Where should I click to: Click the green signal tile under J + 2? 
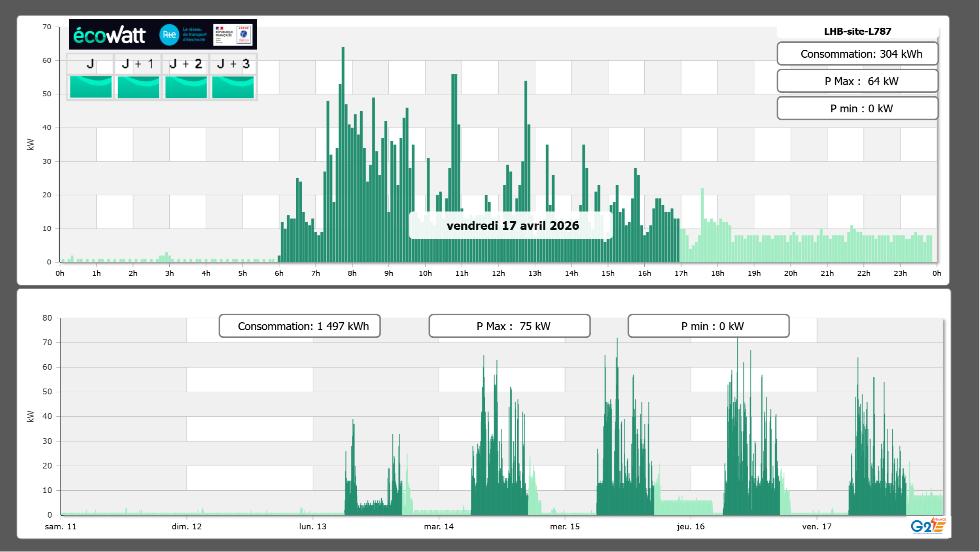tap(186, 87)
